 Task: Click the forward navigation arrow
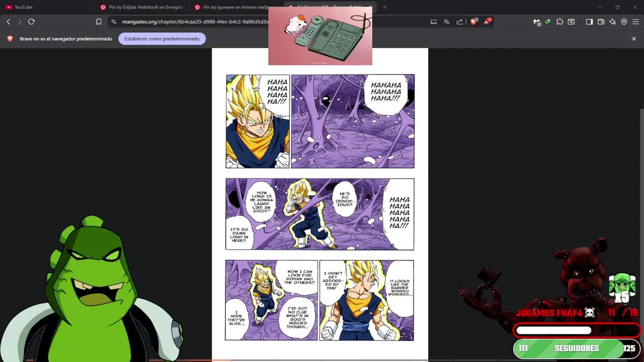tap(20, 22)
